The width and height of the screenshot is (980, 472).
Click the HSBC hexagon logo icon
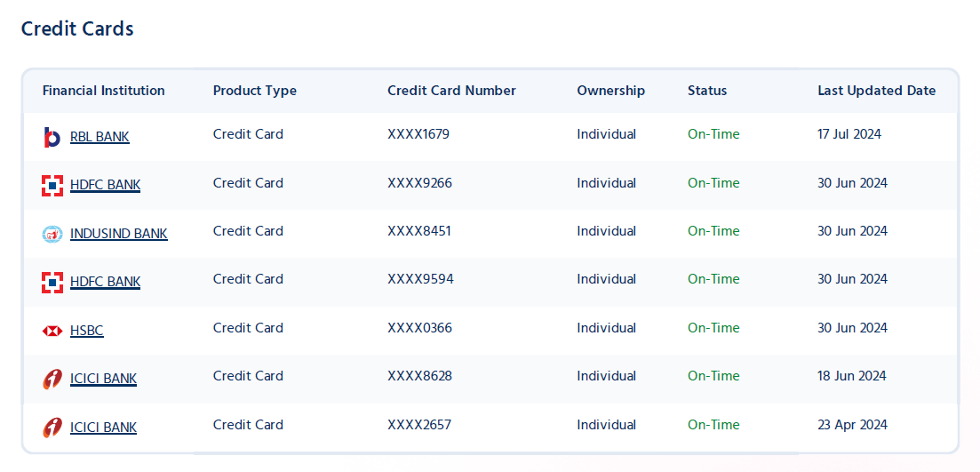point(52,331)
